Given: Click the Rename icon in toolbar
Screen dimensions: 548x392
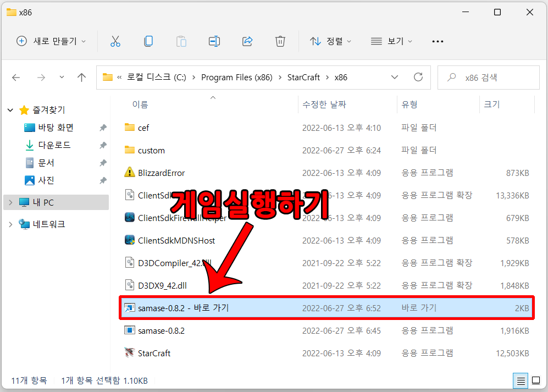Looking at the screenshot, I should pos(214,41).
